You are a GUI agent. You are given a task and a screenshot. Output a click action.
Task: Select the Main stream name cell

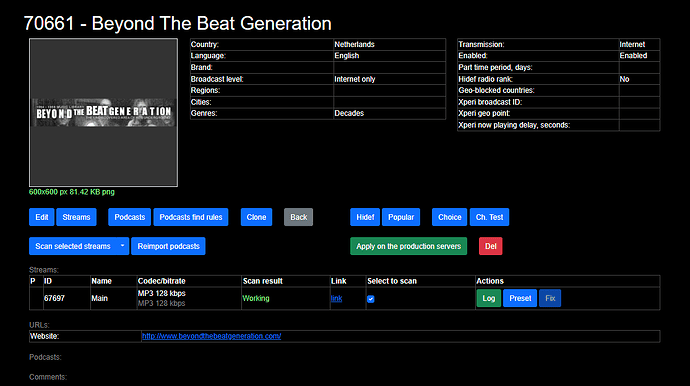coord(114,298)
